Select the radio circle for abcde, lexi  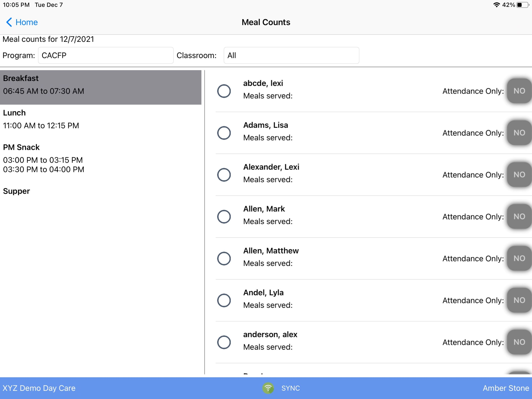[224, 91]
